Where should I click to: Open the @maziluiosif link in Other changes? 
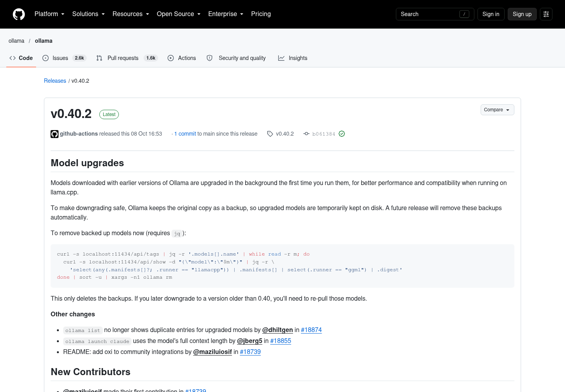pos(212,352)
